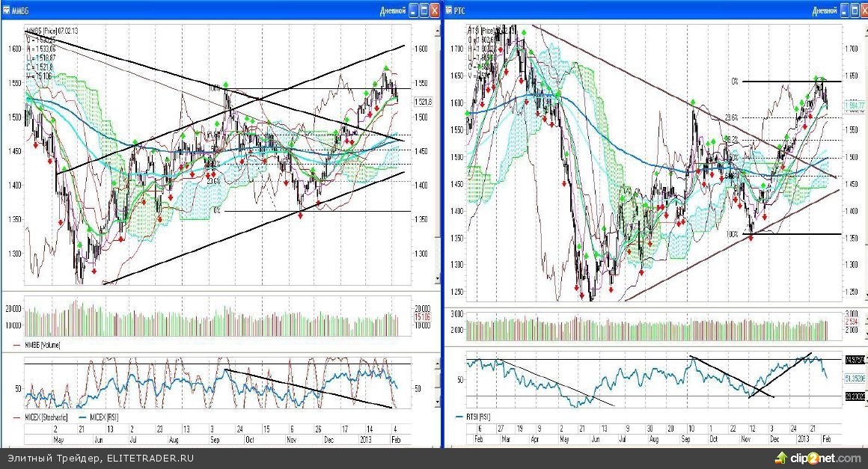Minimize the РТС chart window

pyautogui.click(x=843, y=10)
